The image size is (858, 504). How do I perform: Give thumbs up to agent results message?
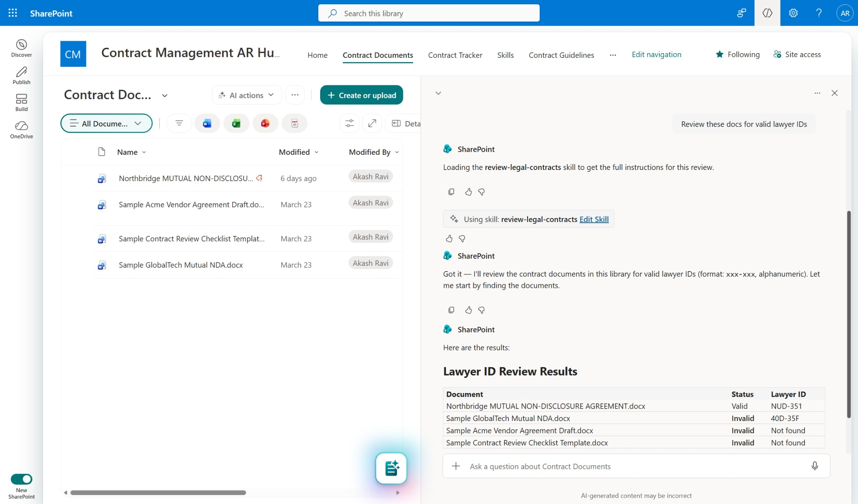[x=468, y=310]
